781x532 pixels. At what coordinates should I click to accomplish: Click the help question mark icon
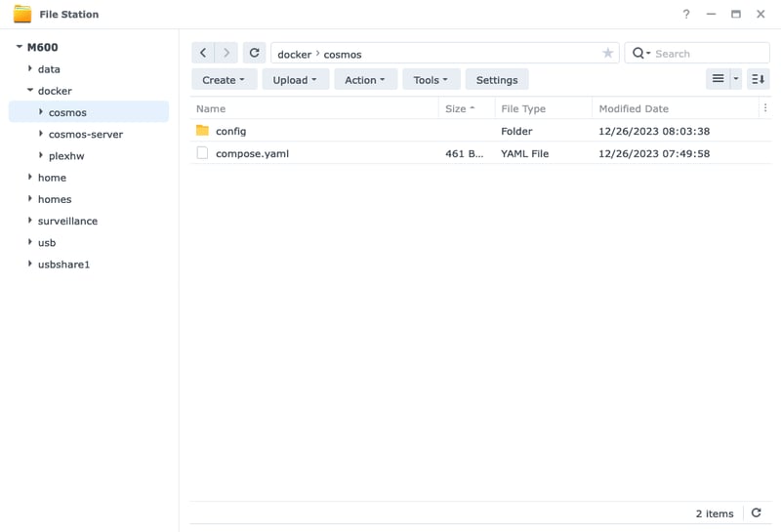pyautogui.click(x=686, y=15)
